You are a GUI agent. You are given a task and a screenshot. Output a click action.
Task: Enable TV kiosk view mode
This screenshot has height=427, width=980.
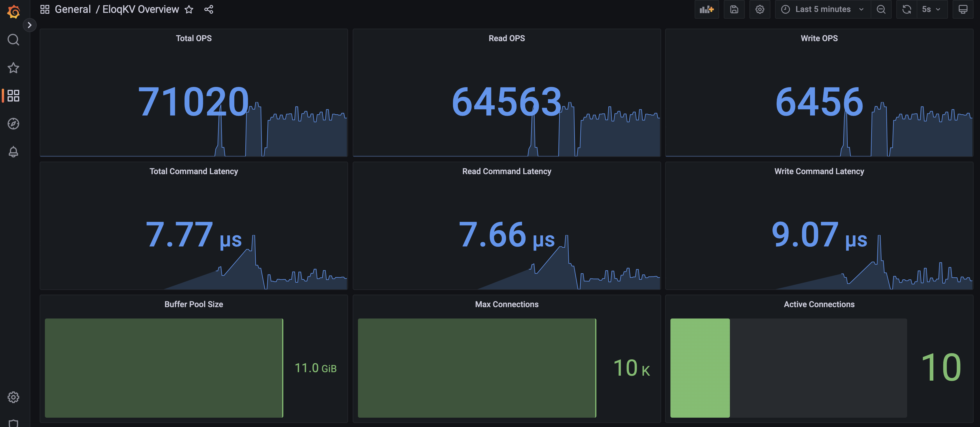click(963, 9)
